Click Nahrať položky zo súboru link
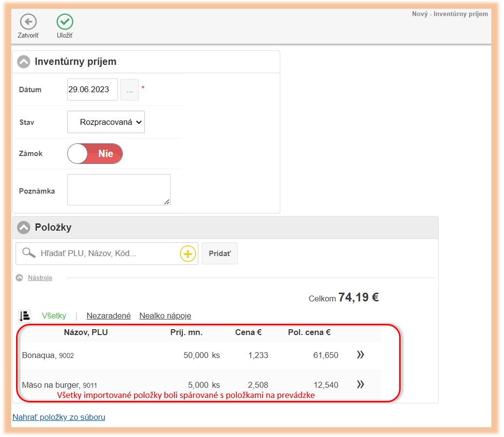 point(58,417)
